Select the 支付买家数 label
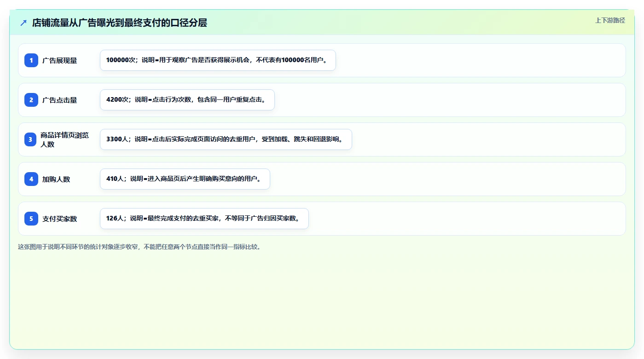This screenshot has width=644, height=359. (60, 219)
